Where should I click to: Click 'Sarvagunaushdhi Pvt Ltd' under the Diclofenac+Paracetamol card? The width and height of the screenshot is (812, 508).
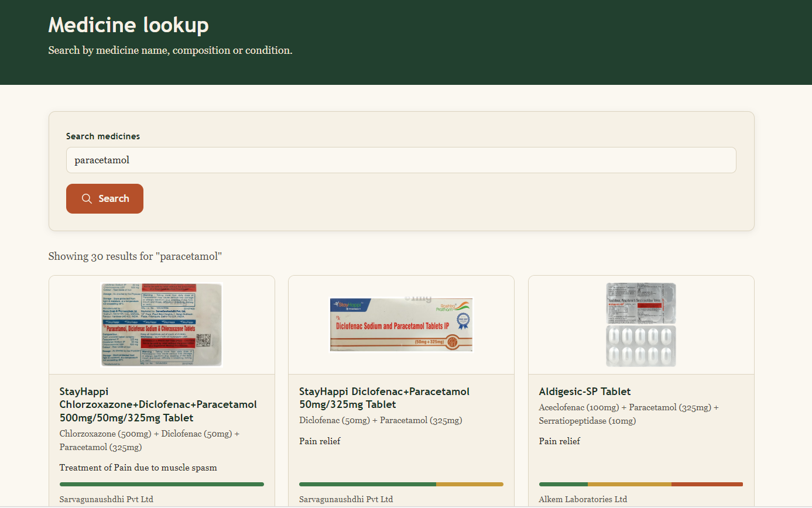click(346, 499)
